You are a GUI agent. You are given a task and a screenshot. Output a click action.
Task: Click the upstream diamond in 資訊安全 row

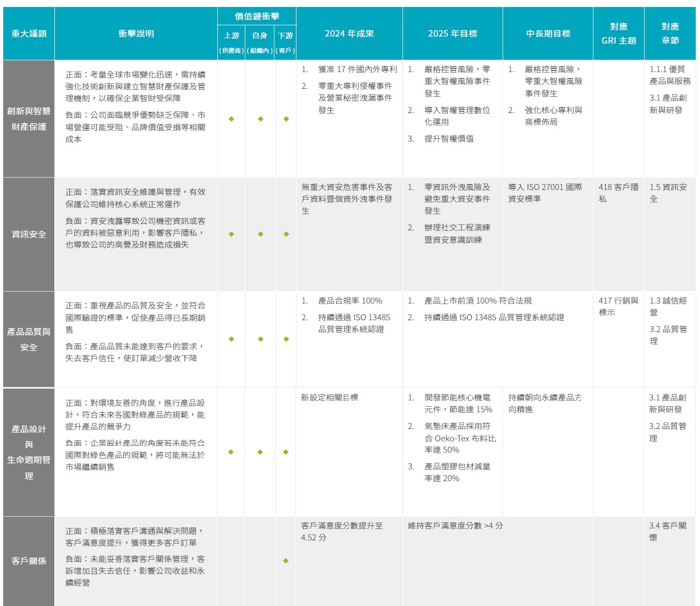pyautogui.click(x=231, y=234)
